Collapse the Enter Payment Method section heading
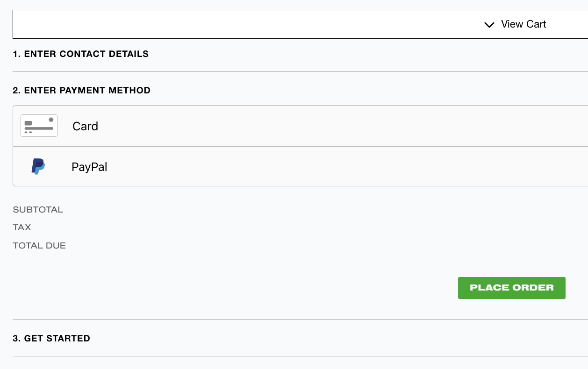 [81, 90]
